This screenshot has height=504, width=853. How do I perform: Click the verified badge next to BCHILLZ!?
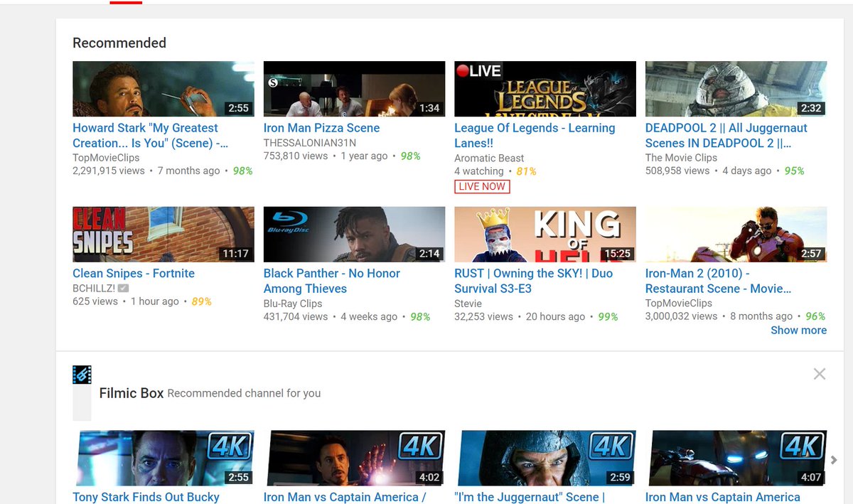tap(123, 288)
